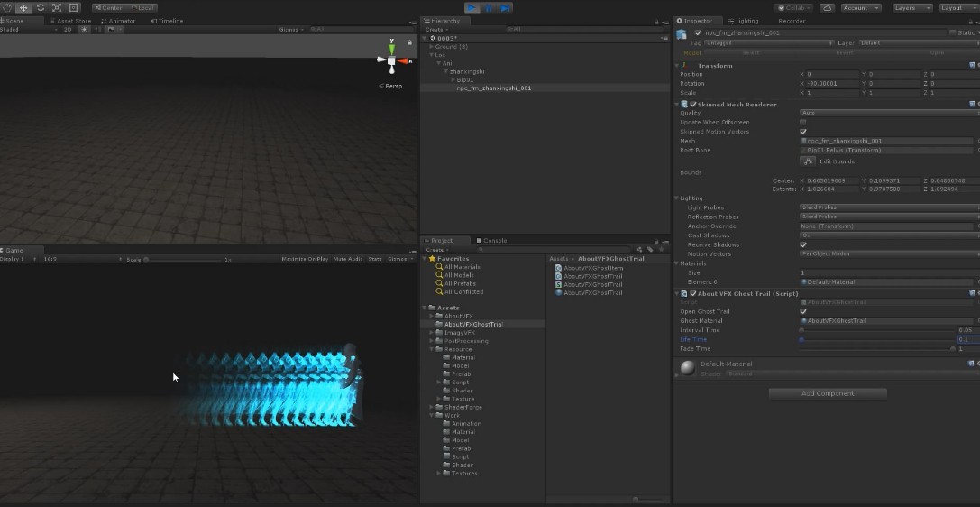Screen dimensions: 980x507
Task: Click the Collab button
Action: (793, 7)
